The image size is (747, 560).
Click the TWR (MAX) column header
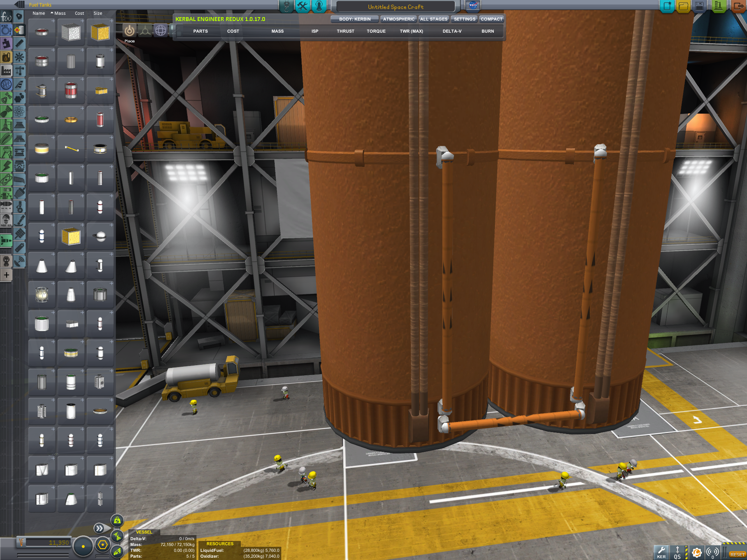(411, 31)
